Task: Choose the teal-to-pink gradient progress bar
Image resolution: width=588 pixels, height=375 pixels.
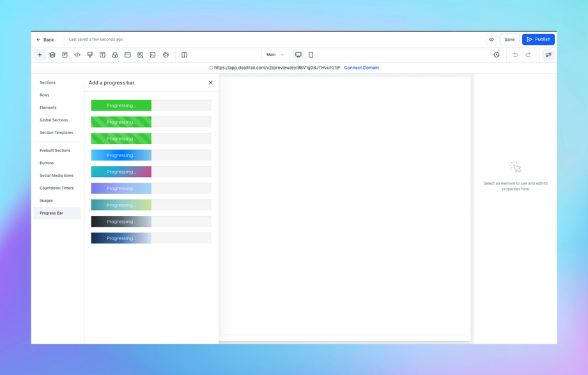Action: 151,172
